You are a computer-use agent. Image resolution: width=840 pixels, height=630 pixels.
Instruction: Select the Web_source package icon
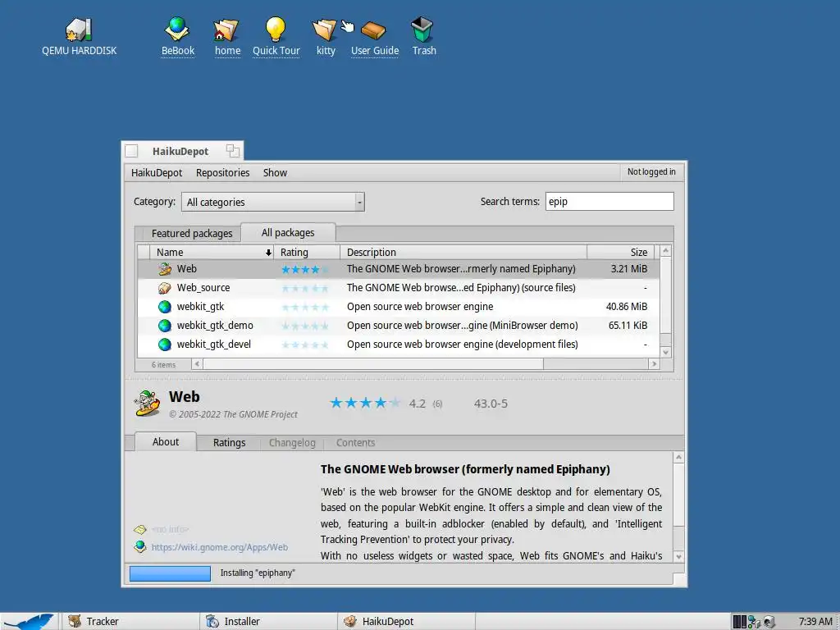tap(164, 288)
